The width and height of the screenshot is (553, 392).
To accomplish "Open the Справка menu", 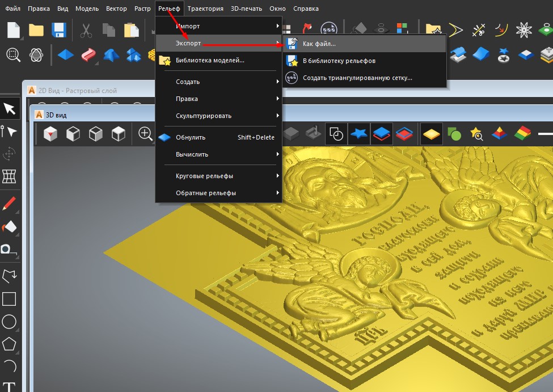I will click(306, 9).
